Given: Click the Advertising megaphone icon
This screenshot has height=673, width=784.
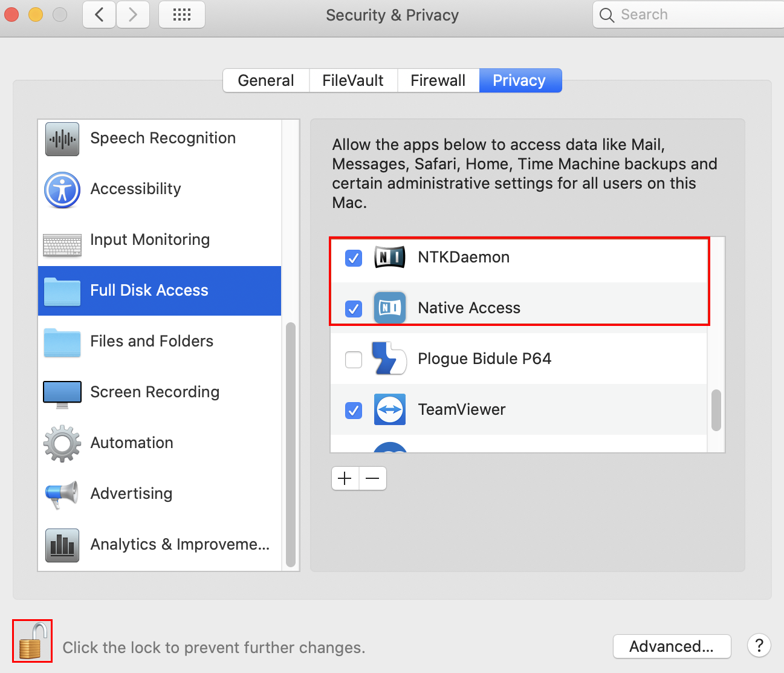Looking at the screenshot, I should [x=62, y=494].
